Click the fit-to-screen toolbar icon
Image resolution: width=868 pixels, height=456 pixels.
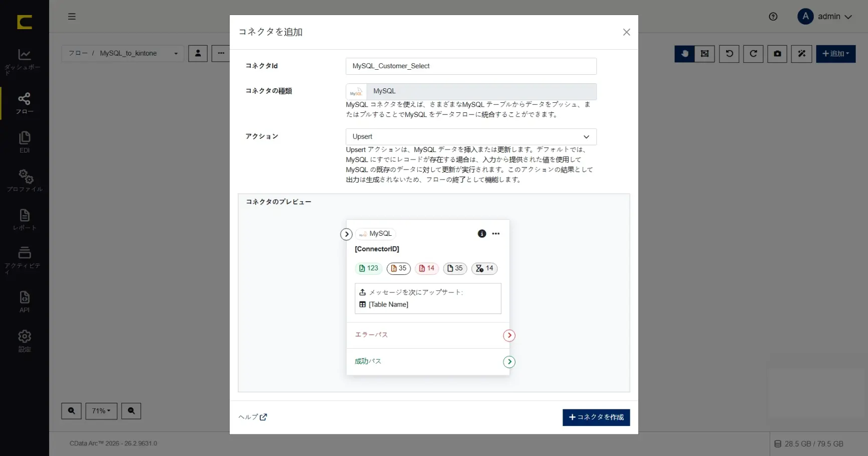click(705, 54)
